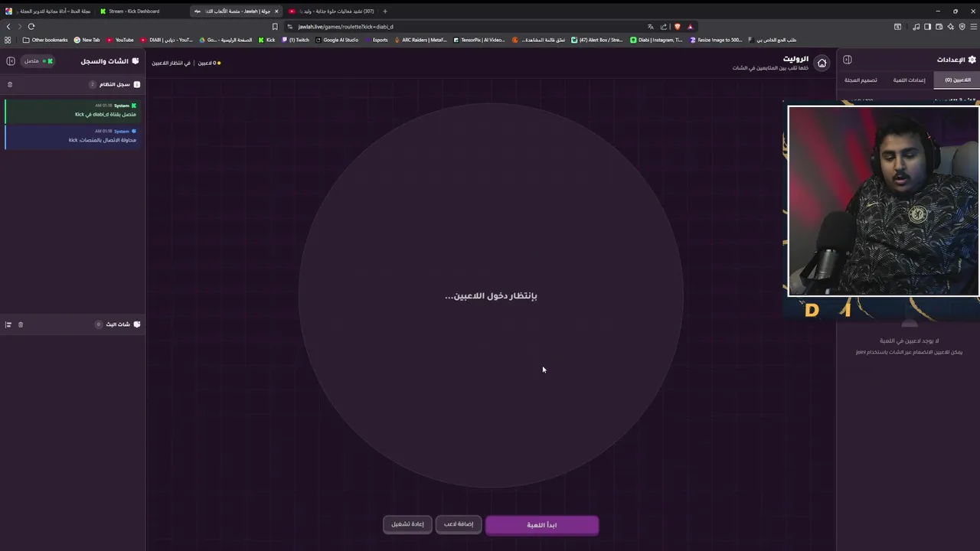
Task: Open a new browser tab with plus icon
Action: tap(384, 11)
